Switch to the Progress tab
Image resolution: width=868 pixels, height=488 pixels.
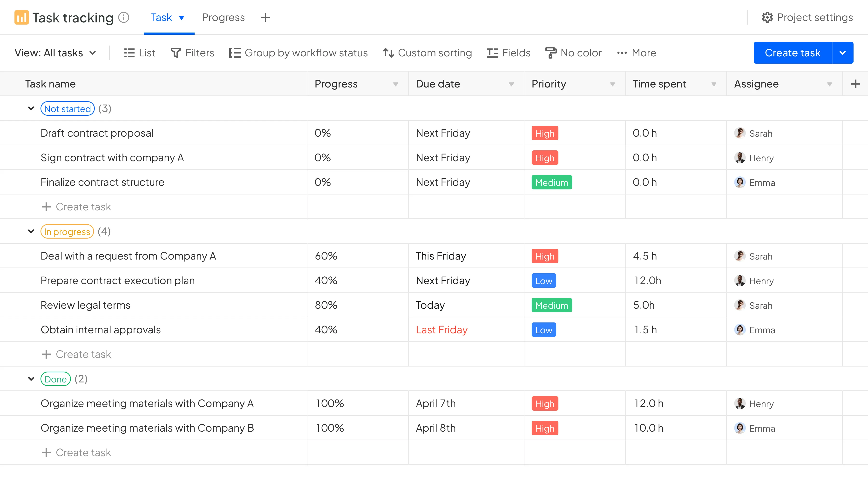pyautogui.click(x=223, y=18)
